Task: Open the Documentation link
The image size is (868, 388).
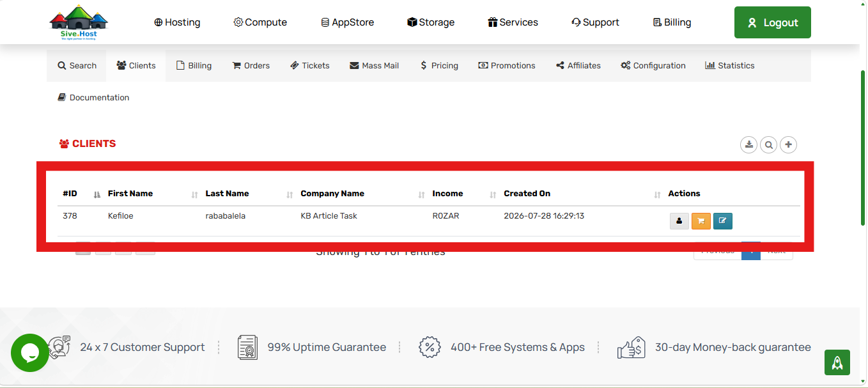Action: click(93, 97)
